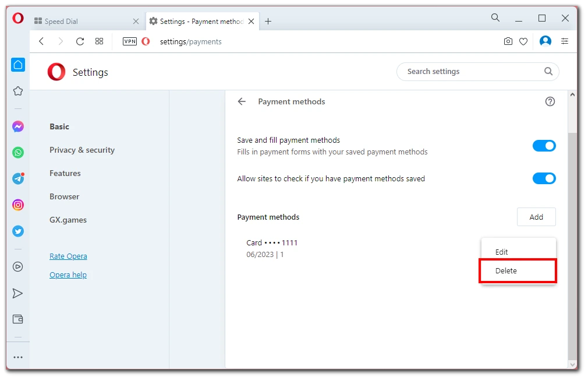Click the settings/payments address bar
Screen dimensions: 588x380
pyautogui.click(x=190, y=42)
